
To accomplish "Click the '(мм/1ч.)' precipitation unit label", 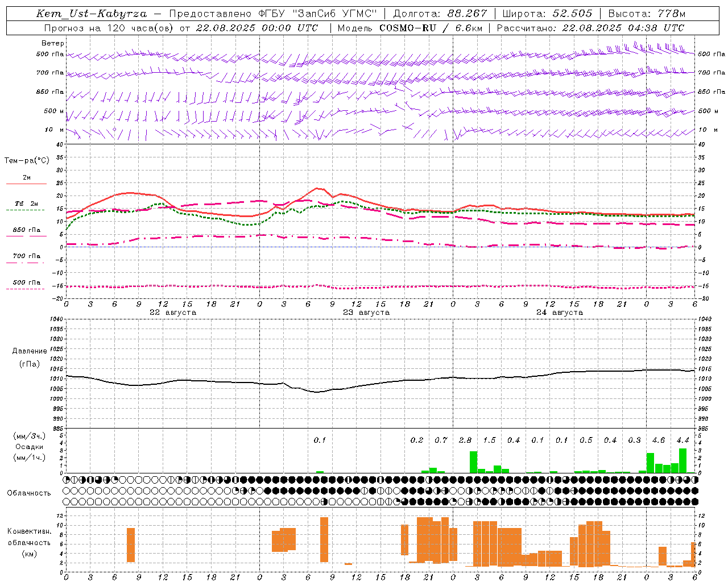I will [30, 458].
